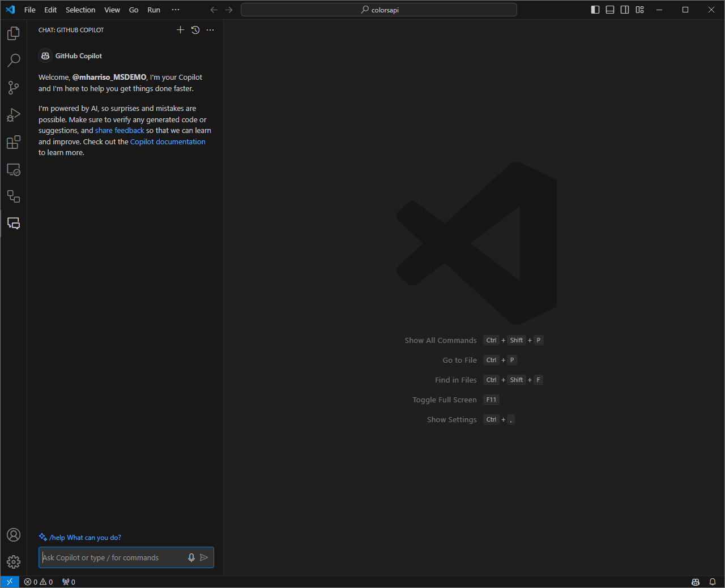Open errors and warnings in status bar
725x588 pixels.
[39, 582]
